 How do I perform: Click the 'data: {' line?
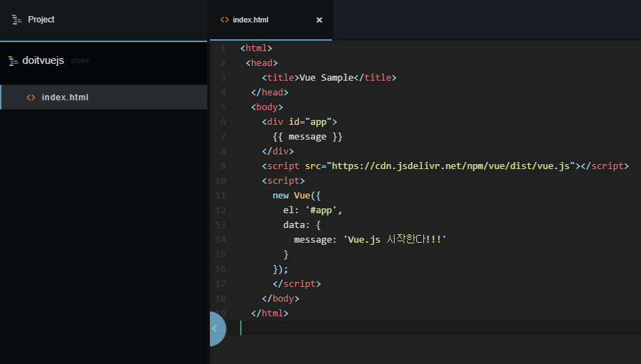click(x=302, y=225)
